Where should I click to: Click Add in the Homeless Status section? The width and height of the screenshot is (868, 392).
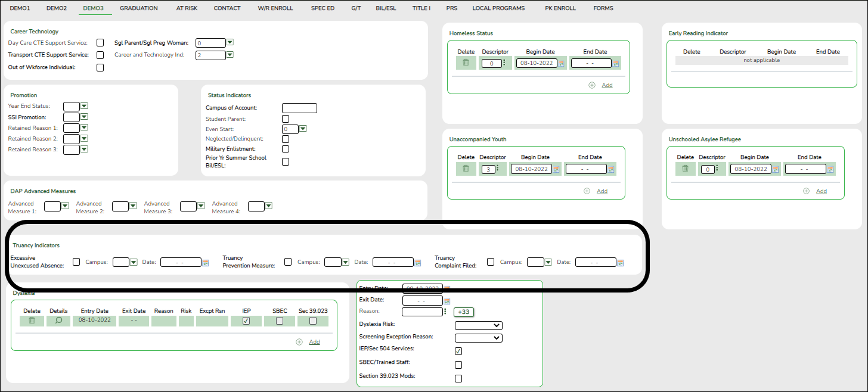click(x=607, y=85)
